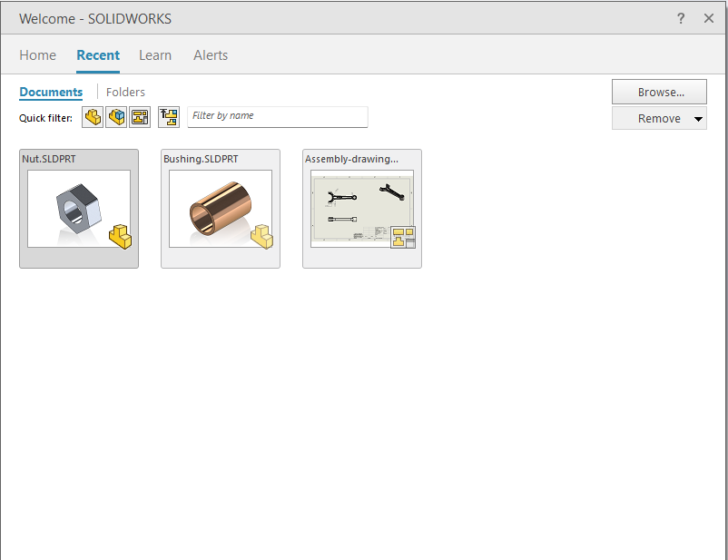Open the Alerts tab
Screen dimensions: 728x560
point(211,55)
